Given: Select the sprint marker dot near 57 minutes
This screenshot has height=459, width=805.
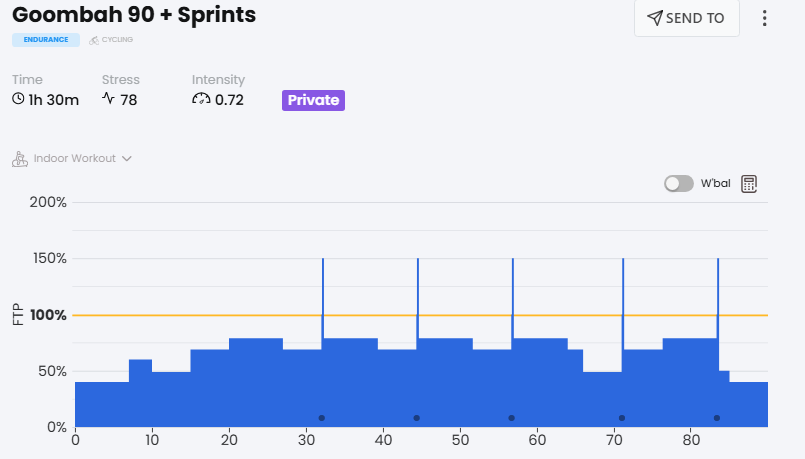Looking at the screenshot, I should coord(511,418).
